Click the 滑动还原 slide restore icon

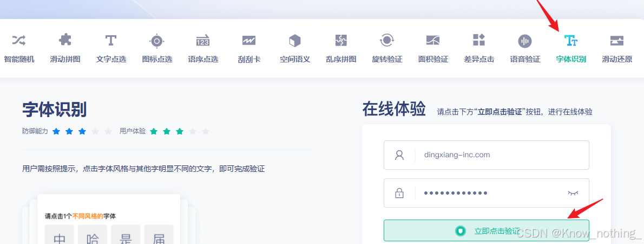pos(617,40)
